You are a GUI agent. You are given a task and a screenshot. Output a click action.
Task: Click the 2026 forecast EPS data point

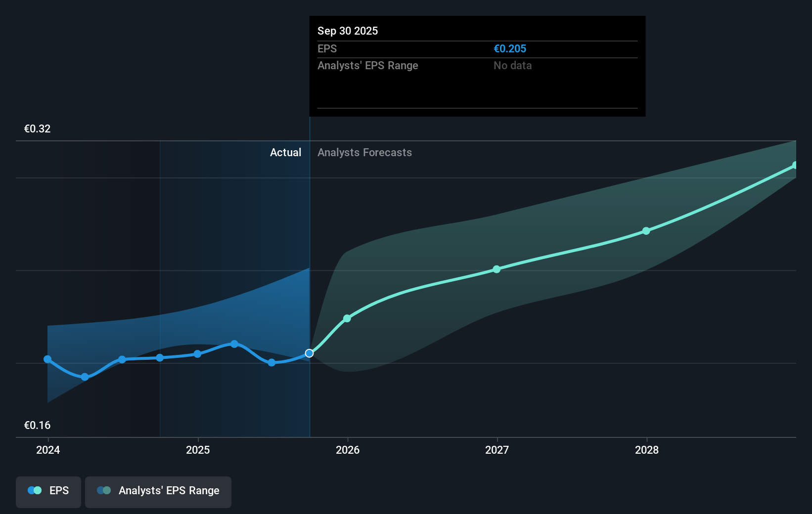click(347, 318)
